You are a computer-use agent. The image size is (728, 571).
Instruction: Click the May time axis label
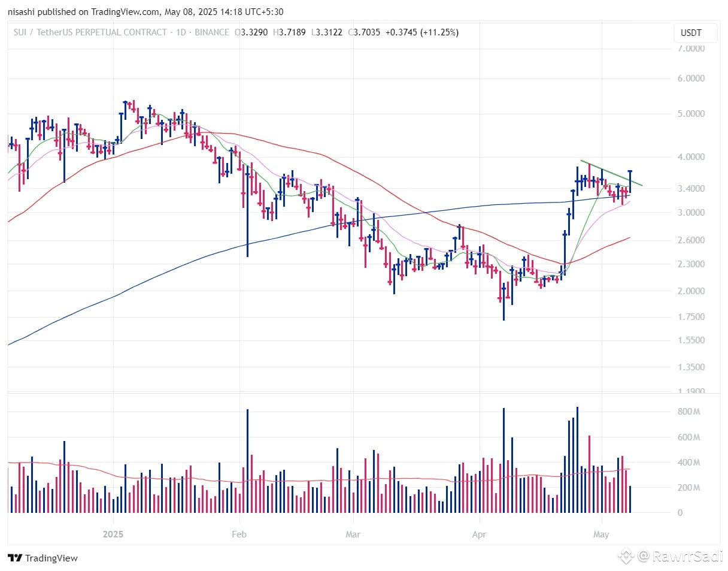602,534
